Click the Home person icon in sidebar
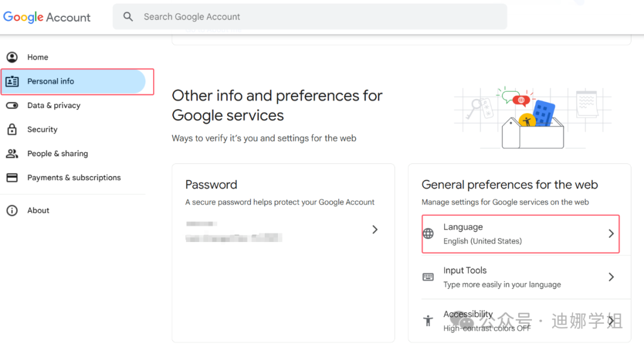 (12, 57)
